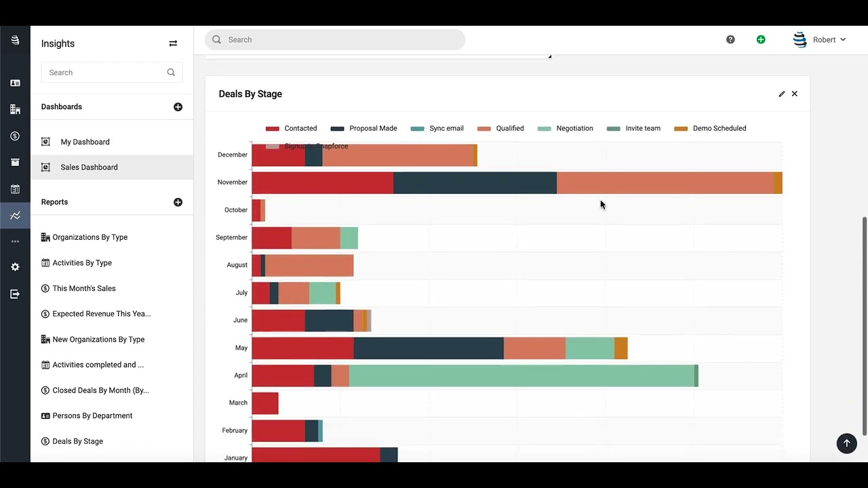Open the archive box icon in the sidebar
Screen dimensions: 868x488
point(15,162)
